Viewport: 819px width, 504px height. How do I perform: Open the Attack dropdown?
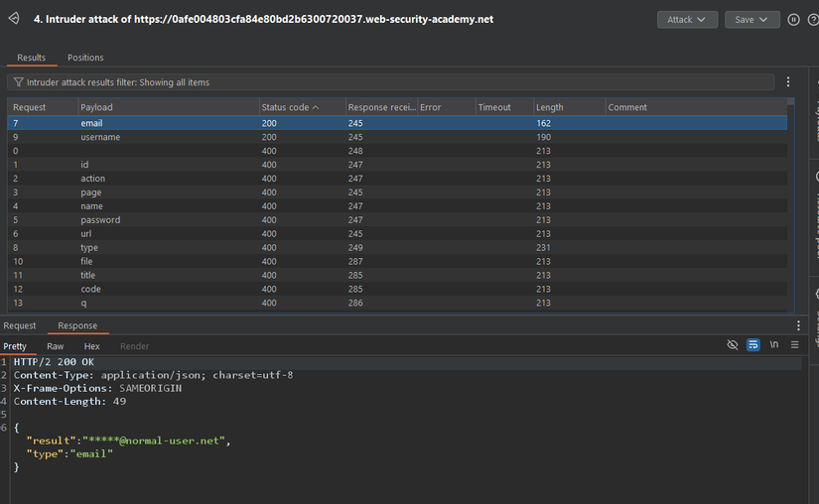tap(687, 19)
